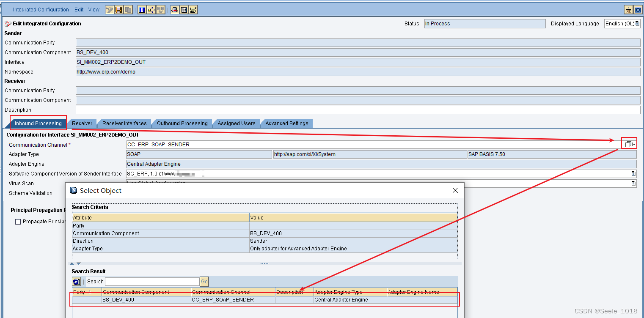Click the red hat toolbar icon
Viewport: 644px width, 318px height.
(175, 10)
